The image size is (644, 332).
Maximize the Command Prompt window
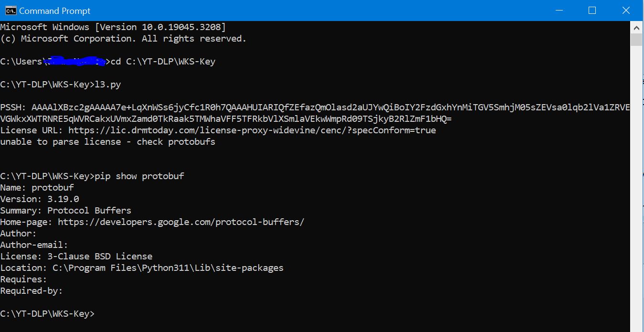592,11
